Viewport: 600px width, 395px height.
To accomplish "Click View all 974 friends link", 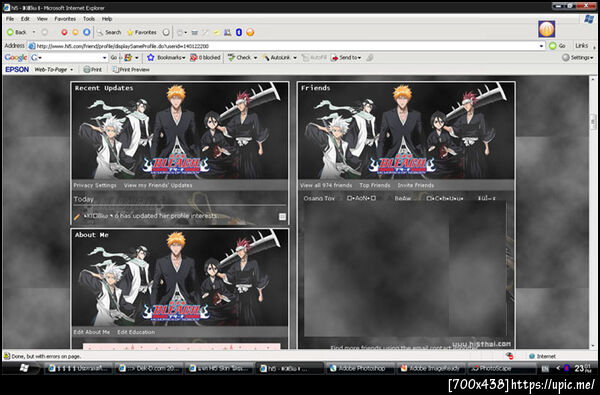I will [326, 185].
